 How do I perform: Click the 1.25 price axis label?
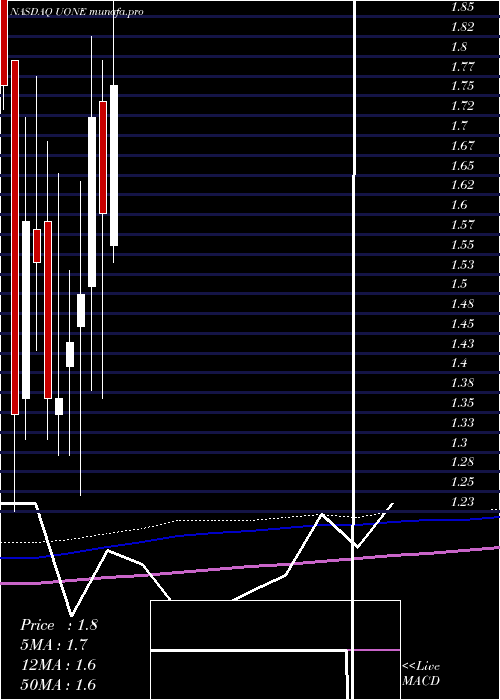pyautogui.click(x=462, y=482)
